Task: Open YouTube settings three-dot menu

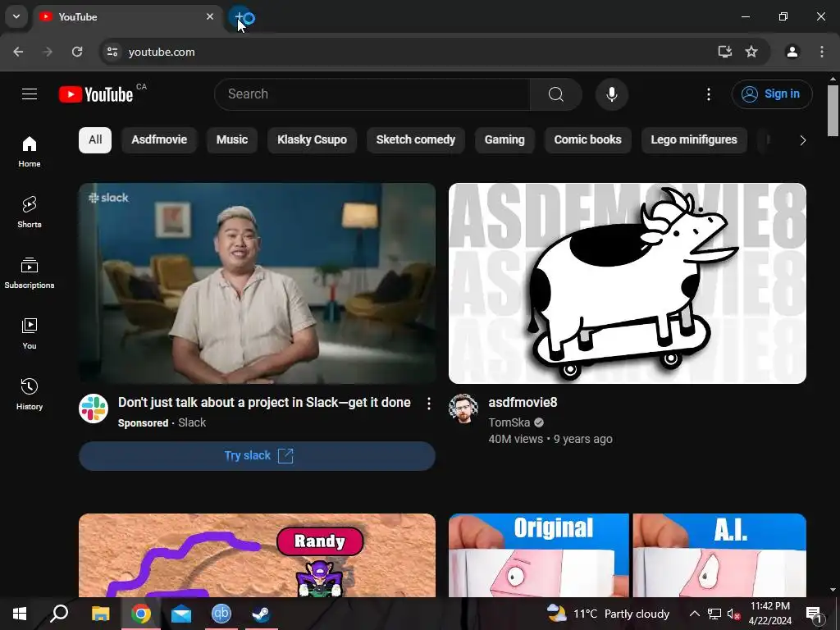Action: coord(708,94)
